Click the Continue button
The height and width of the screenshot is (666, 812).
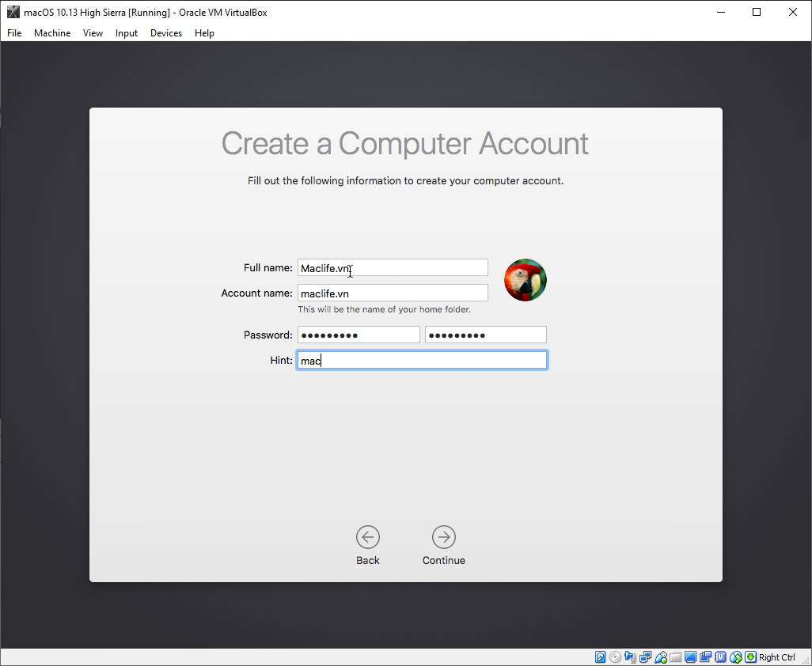coord(443,538)
